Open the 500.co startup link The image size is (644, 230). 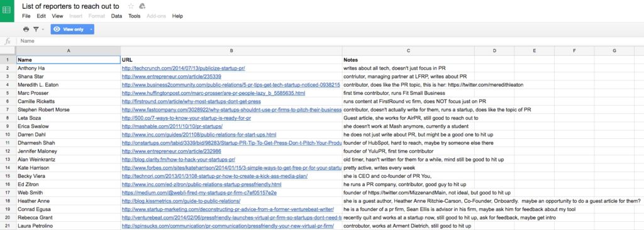(186, 118)
